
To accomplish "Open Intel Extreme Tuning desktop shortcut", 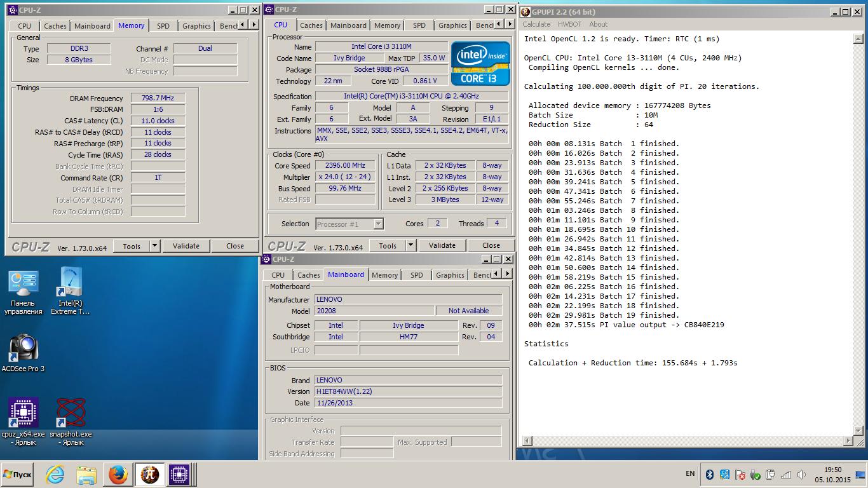I will 71,291.
